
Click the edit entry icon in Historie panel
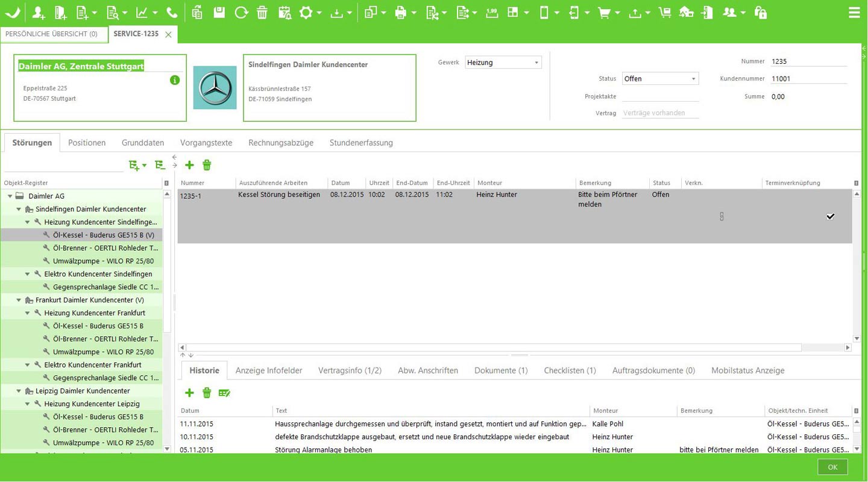tap(224, 393)
